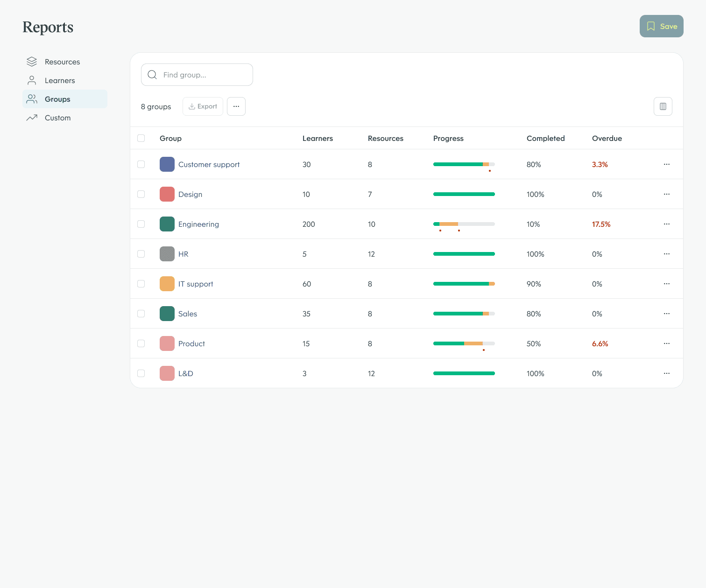
Task: Select the Product row checkbox
Action: pyautogui.click(x=141, y=343)
